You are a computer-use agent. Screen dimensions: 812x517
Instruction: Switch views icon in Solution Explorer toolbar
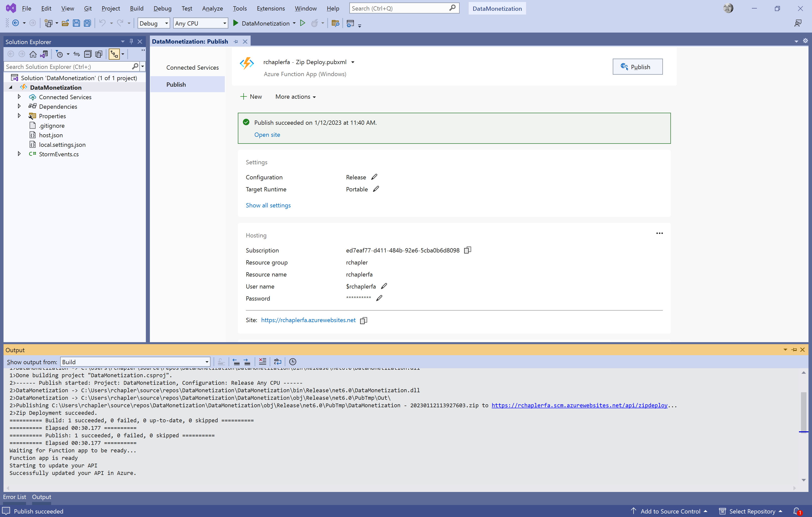coord(44,54)
